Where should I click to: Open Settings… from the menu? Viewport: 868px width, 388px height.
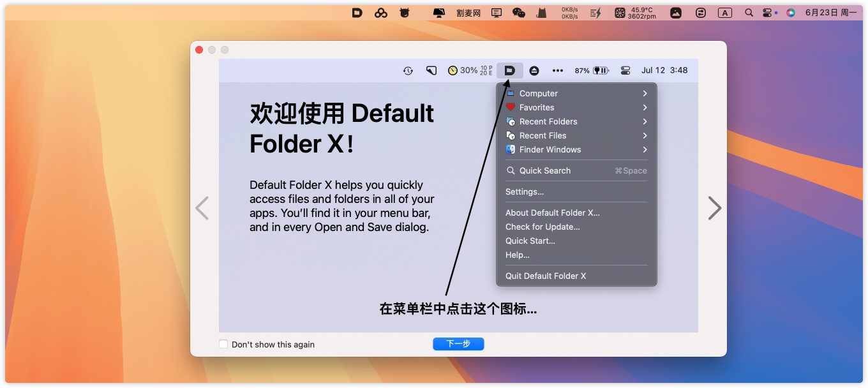576,191
